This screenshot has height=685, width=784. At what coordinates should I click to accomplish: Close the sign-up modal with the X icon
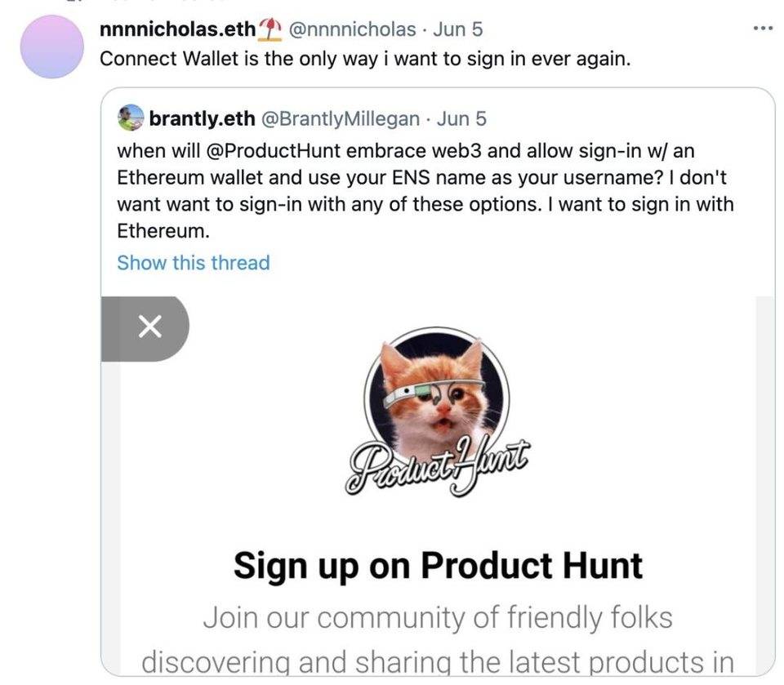click(x=149, y=327)
